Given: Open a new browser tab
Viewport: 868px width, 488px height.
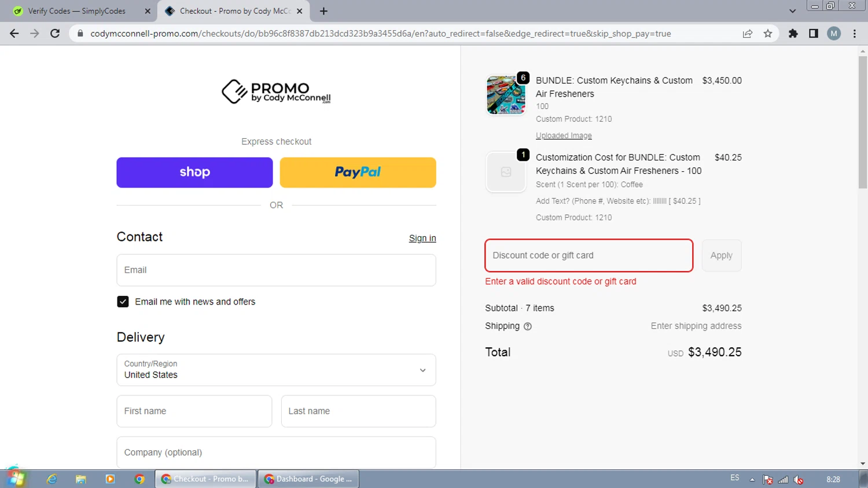Looking at the screenshot, I should tap(323, 11).
